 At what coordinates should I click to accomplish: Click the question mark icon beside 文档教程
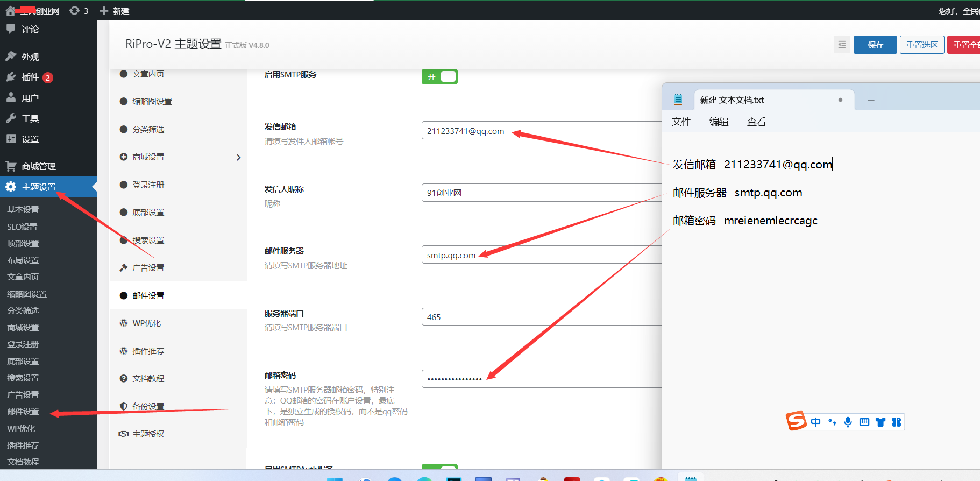pyautogui.click(x=124, y=378)
